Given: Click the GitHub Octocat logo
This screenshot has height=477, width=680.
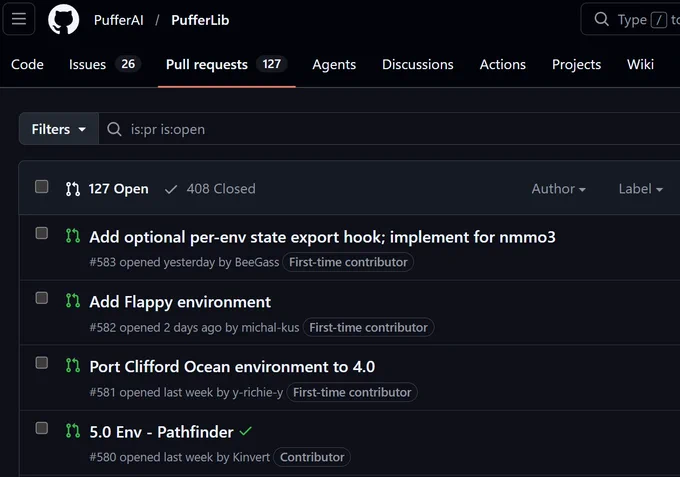Looking at the screenshot, I should pyautogui.click(x=64, y=20).
